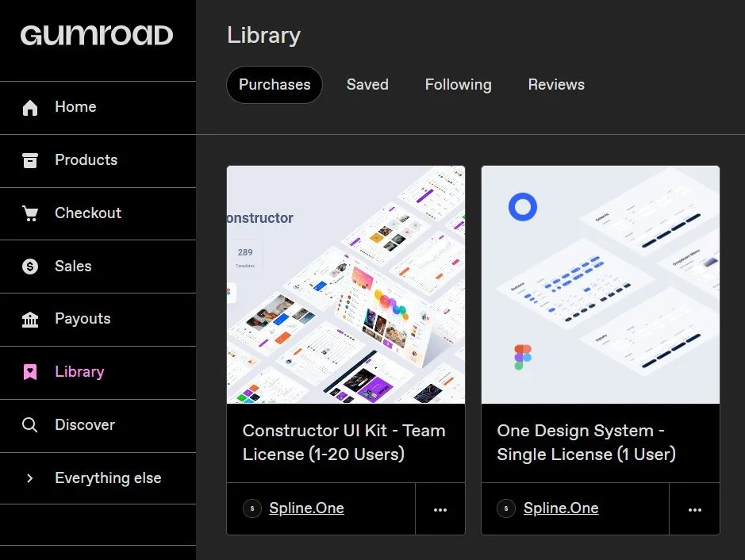Expand the Everything else chevron
The height and width of the screenshot is (560, 745).
point(29,478)
